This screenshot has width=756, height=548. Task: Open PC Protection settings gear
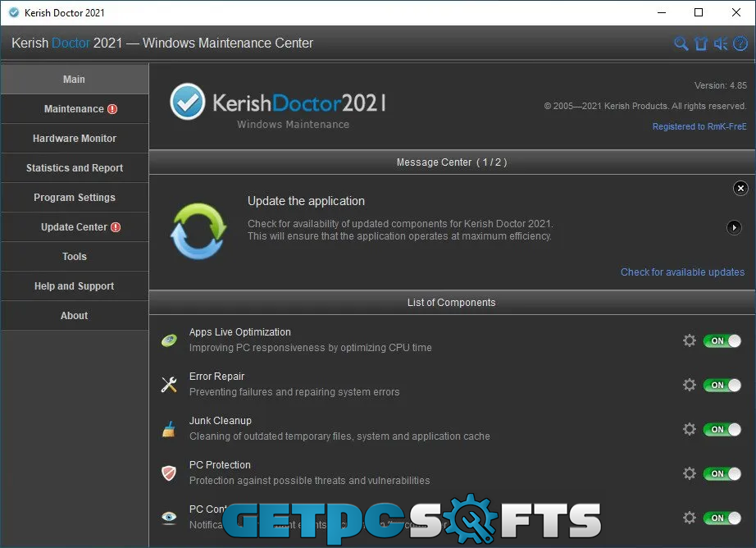pos(690,473)
